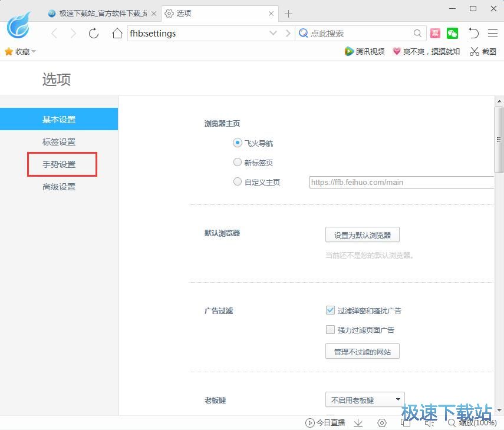Image resolution: width=504 pixels, height=430 pixels.
Task: Close the 极速下载站 tab
Action: [x=154, y=14]
